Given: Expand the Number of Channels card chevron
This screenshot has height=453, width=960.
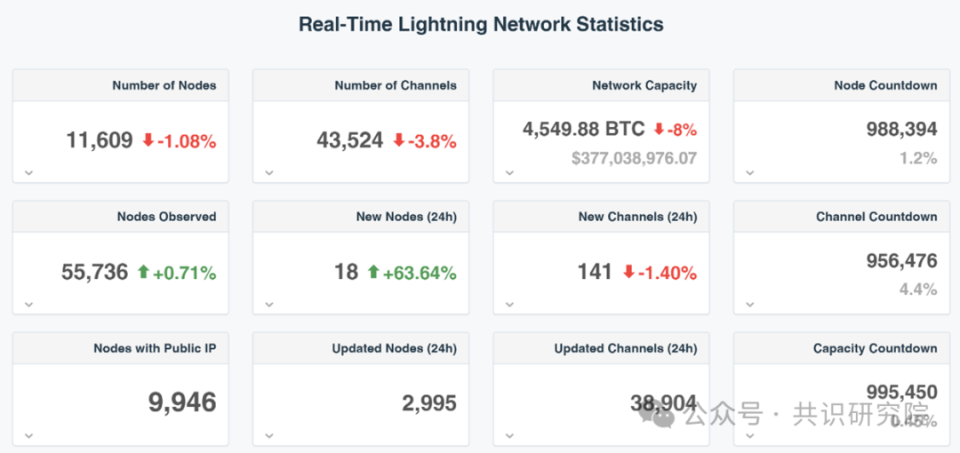Looking at the screenshot, I should (x=269, y=172).
